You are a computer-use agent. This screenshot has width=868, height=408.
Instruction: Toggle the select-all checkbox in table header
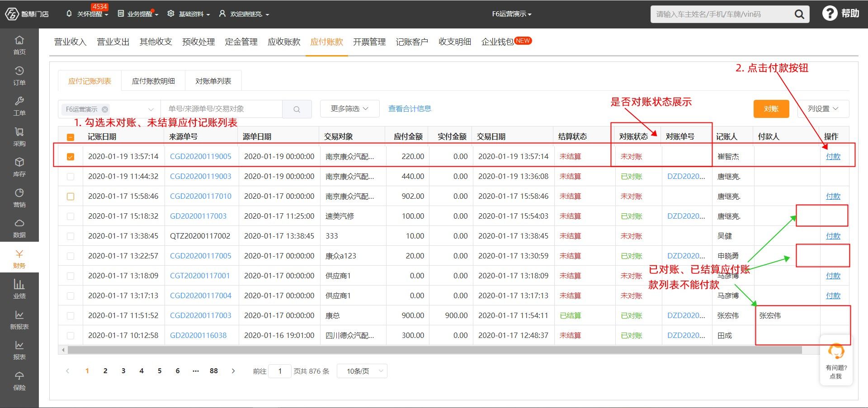pos(71,137)
